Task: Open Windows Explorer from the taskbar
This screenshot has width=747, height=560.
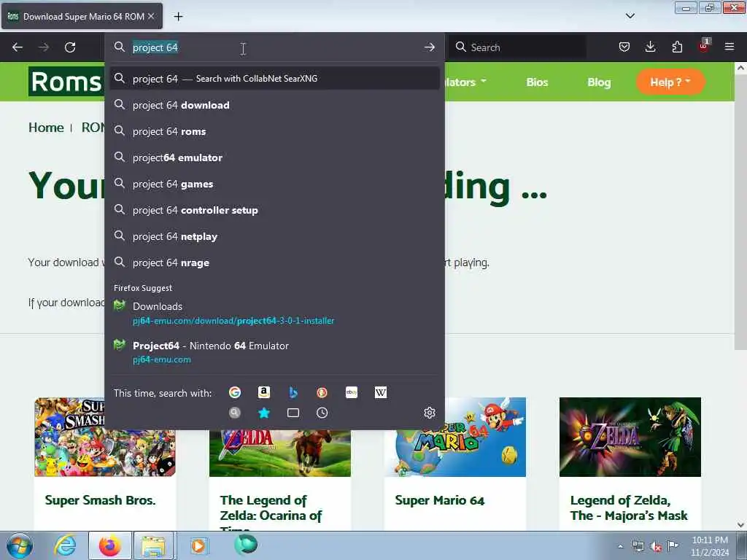Action: coord(153,545)
